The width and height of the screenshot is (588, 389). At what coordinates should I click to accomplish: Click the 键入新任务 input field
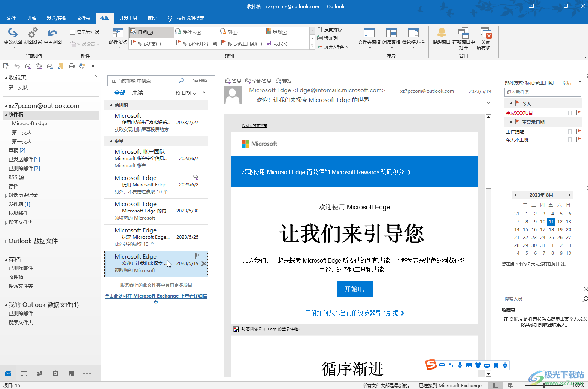[543, 92]
